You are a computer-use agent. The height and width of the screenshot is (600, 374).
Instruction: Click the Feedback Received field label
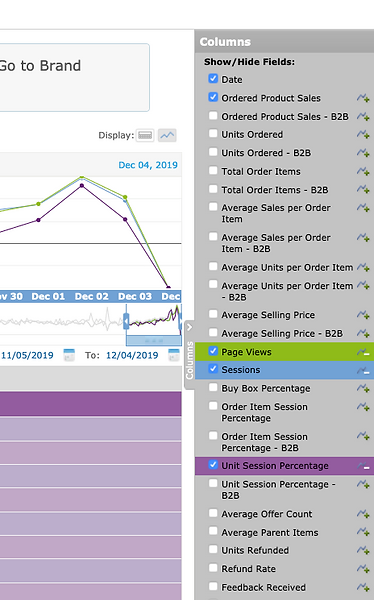click(x=263, y=587)
